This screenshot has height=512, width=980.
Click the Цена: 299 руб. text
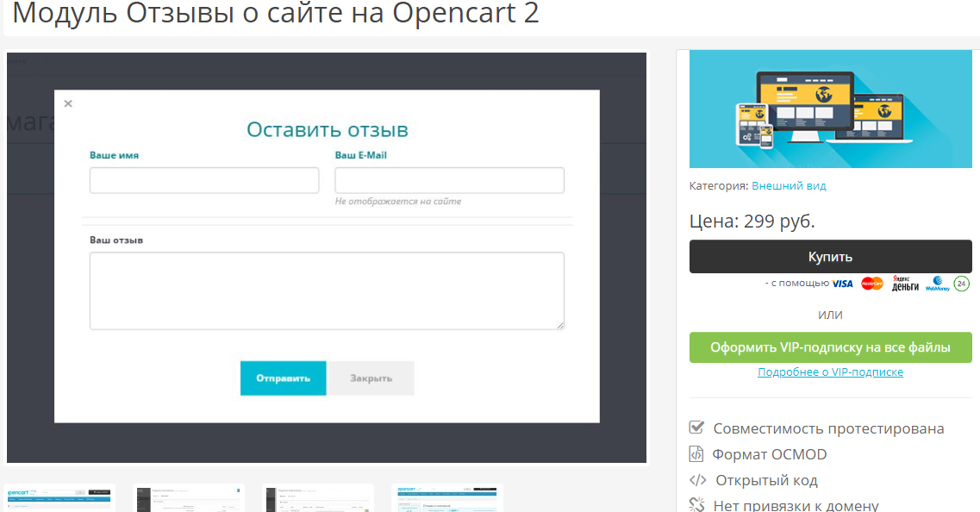(x=752, y=222)
